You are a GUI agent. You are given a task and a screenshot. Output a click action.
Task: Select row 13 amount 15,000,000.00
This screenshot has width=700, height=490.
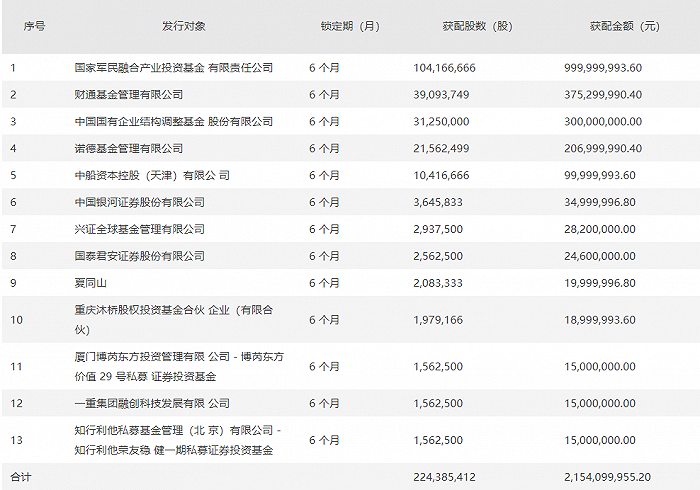pyautogui.click(x=600, y=440)
